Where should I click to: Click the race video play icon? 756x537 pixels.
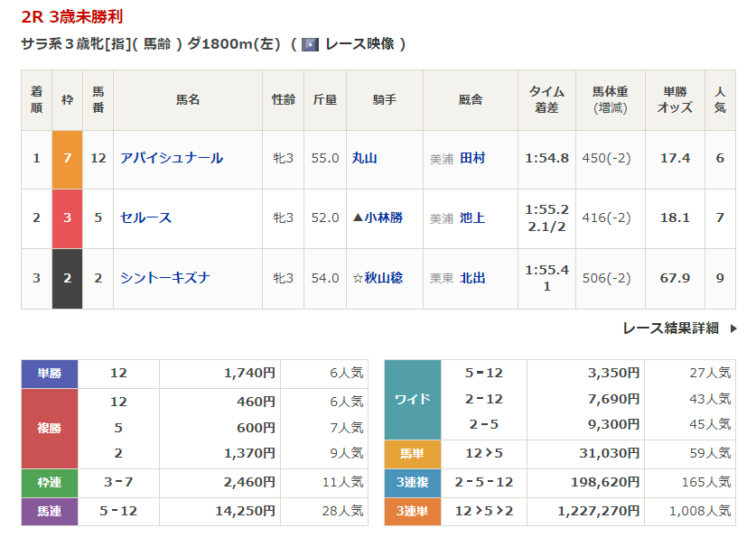pos(310,44)
